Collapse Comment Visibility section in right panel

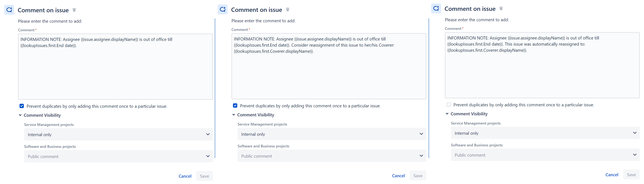point(447,114)
